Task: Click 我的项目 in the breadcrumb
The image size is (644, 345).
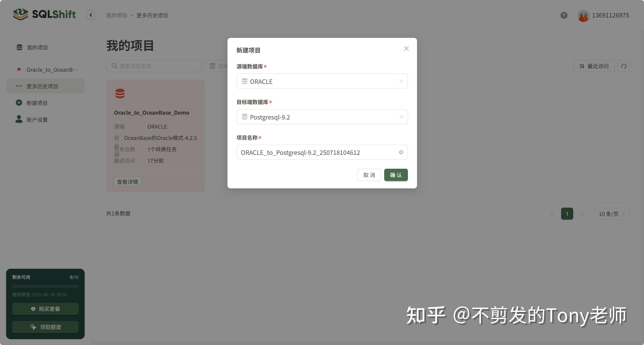Action: [117, 15]
